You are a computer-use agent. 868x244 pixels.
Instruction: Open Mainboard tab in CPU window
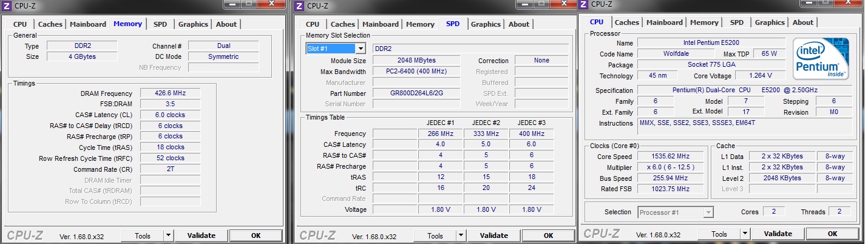[x=665, y=22]
